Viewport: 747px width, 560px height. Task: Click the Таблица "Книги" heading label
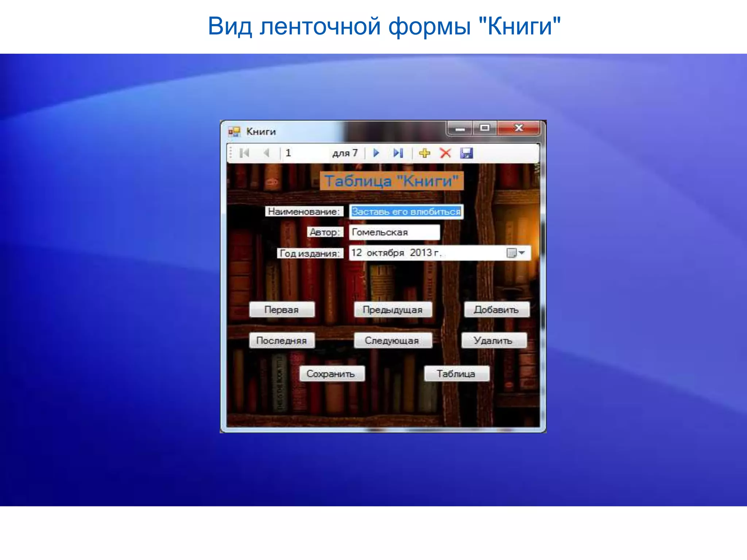pos(392,181)
